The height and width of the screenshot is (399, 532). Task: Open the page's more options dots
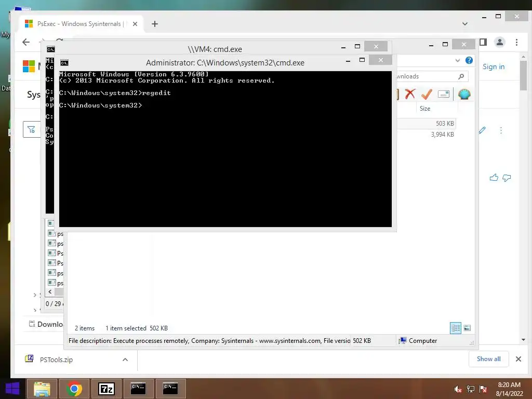coord(501,130)
